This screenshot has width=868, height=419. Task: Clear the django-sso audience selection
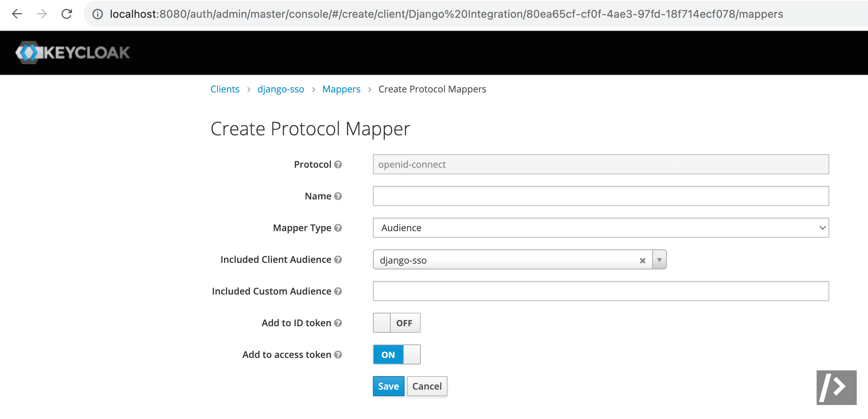tap(642, 260)
